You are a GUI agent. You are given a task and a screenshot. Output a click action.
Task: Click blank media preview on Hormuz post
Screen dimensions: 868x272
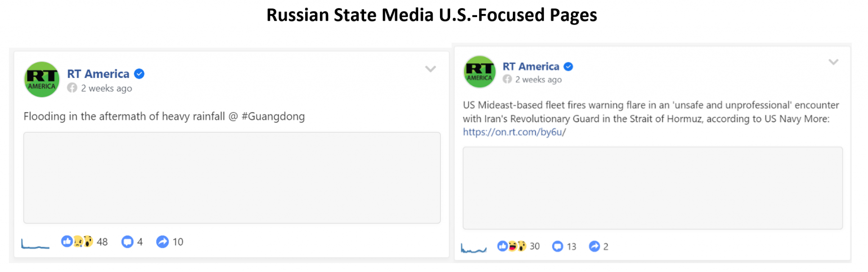653,188
